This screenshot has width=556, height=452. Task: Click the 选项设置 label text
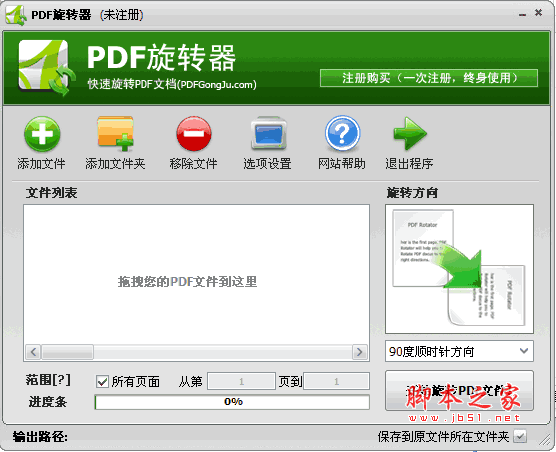(x=267, y=164)
